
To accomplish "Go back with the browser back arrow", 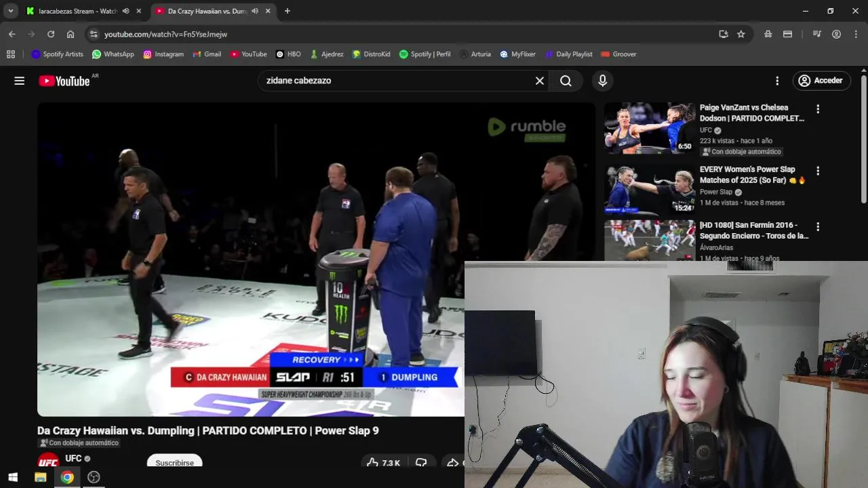I will 12,34.
